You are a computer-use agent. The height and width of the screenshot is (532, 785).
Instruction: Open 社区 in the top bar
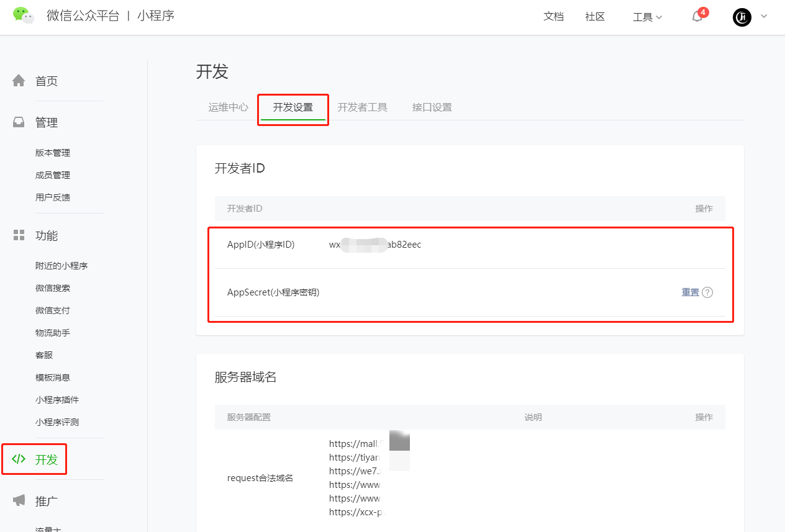pos(595,17)
